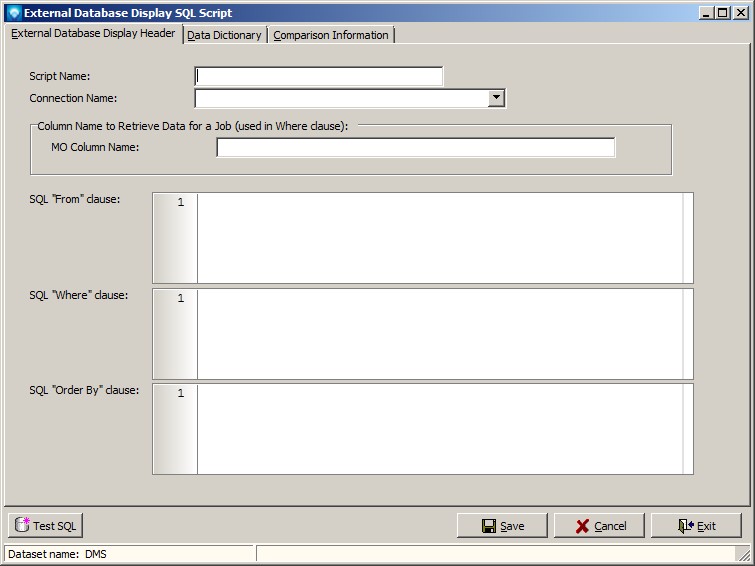Switch to the Data Dictionary tab

click(224, 35)
